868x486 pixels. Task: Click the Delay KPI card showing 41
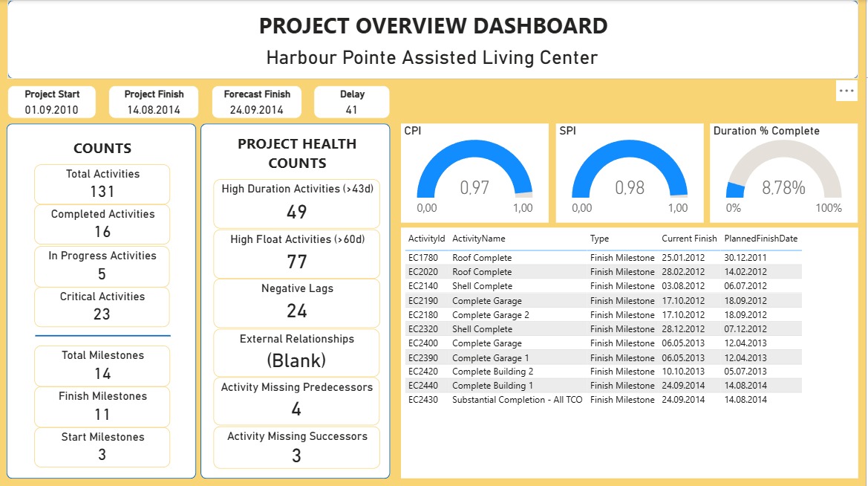[x=351, y=102]
